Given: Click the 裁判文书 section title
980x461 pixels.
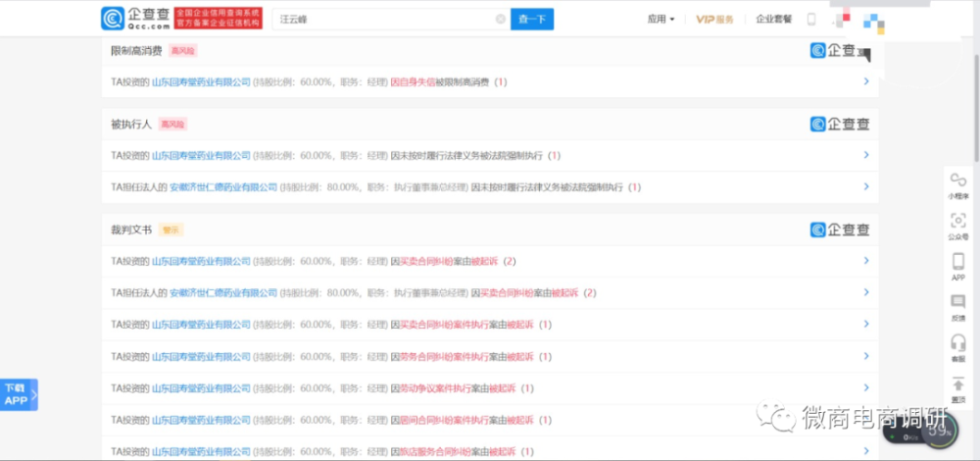Looking at the screenshot, I should [131, 230].
